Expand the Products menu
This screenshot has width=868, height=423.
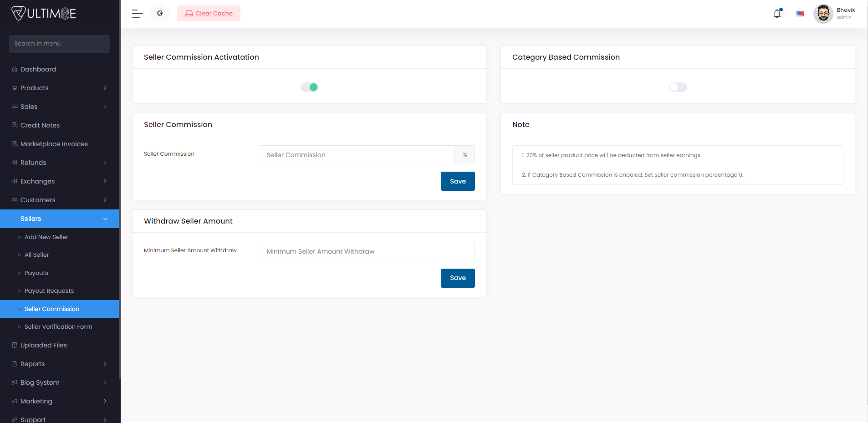(x=59, y=88)
